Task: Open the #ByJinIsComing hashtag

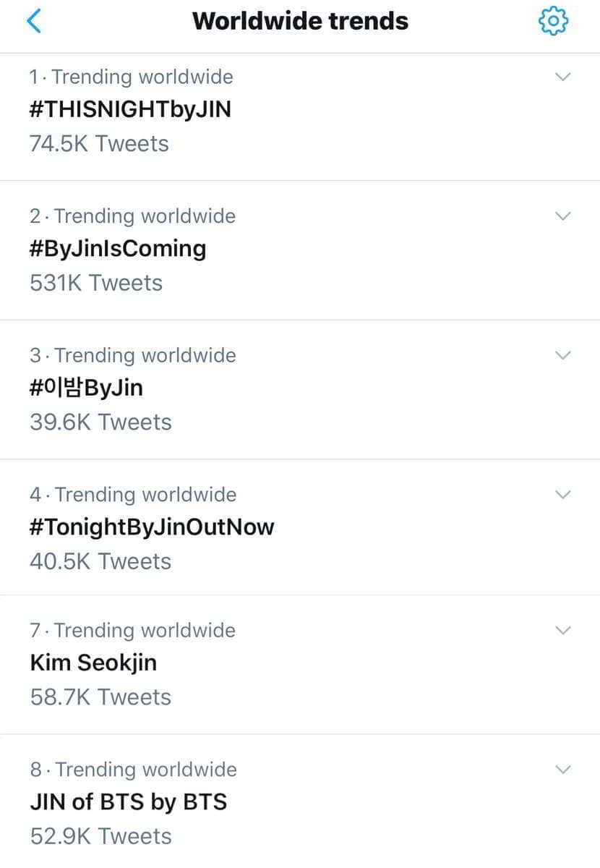Action: pos(118,248)
